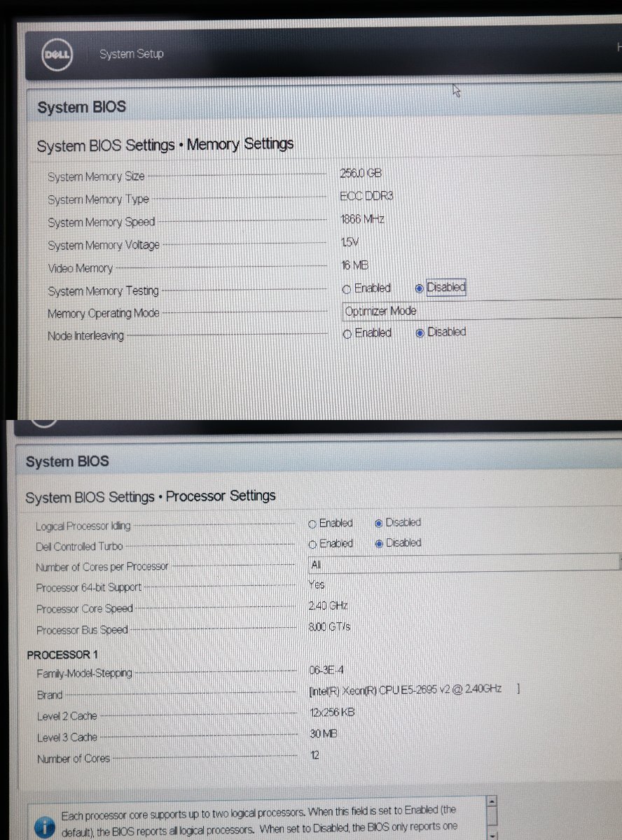The width and height of the screenshot is (622, 840).
Task: Click the blue info icon in help panel
Action: tap(43, 827)
